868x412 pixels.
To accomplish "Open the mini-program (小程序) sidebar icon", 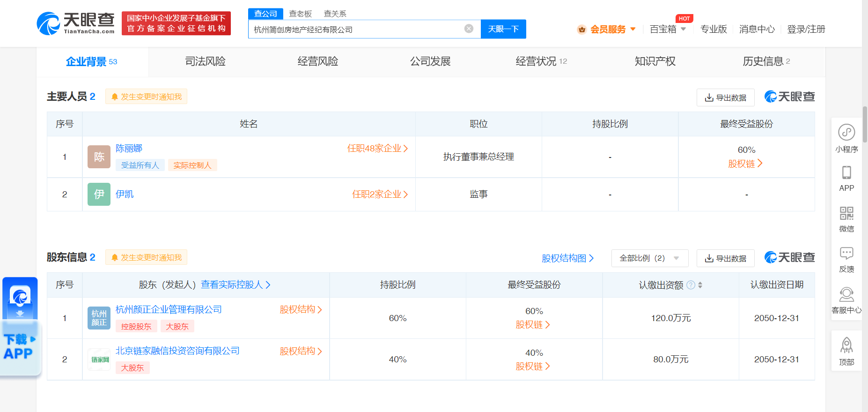I will pos(846,132).
